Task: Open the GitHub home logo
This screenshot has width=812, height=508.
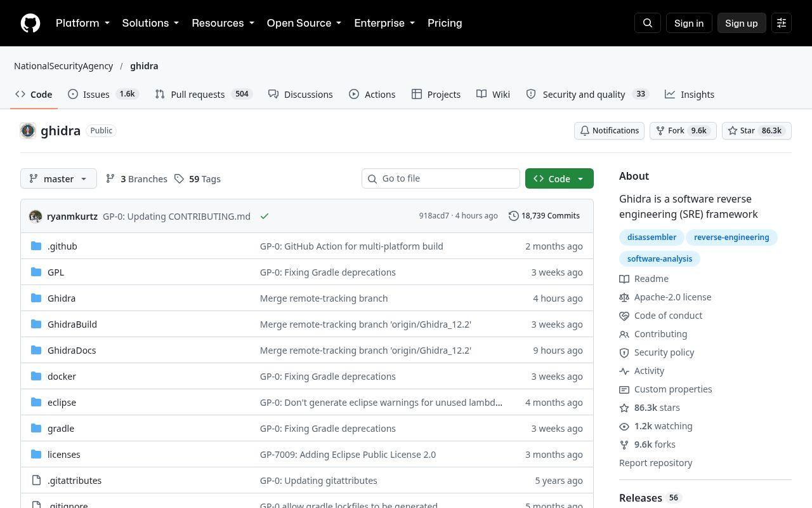Action: pyautogui.click(x=30, y=23)
